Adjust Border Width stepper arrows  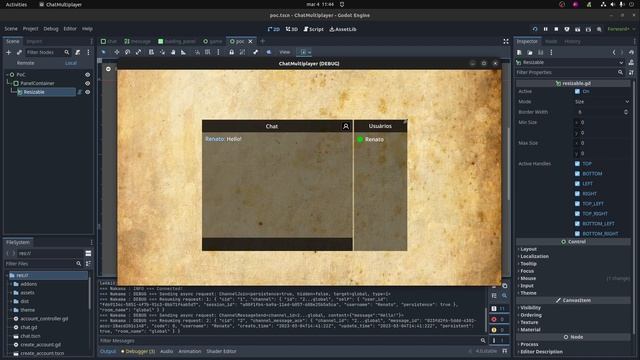click(626, 112)
